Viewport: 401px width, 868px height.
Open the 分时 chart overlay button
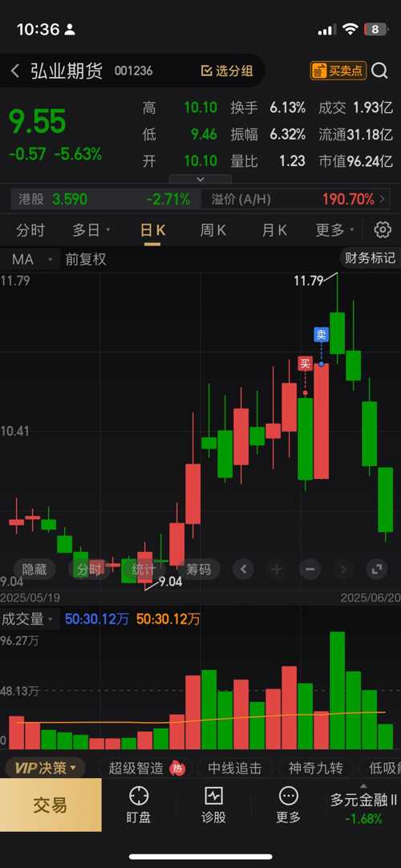click(x=88, y=570)
